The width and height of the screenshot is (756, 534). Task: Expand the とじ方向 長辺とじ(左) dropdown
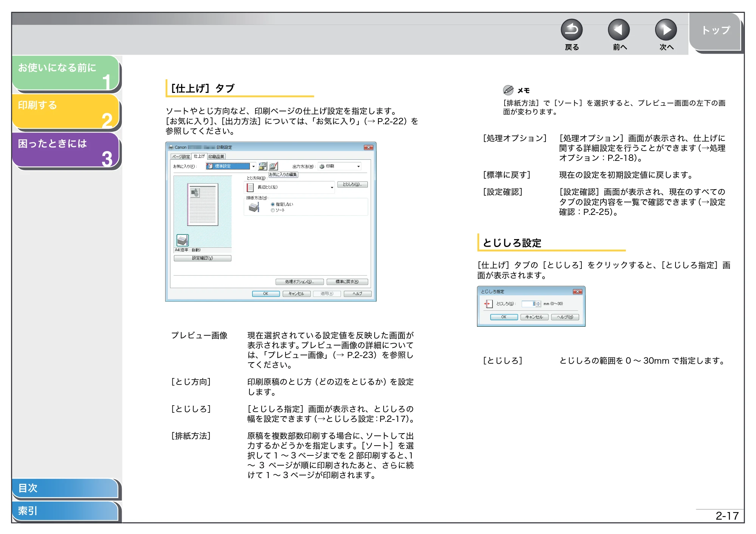(290, 187)
